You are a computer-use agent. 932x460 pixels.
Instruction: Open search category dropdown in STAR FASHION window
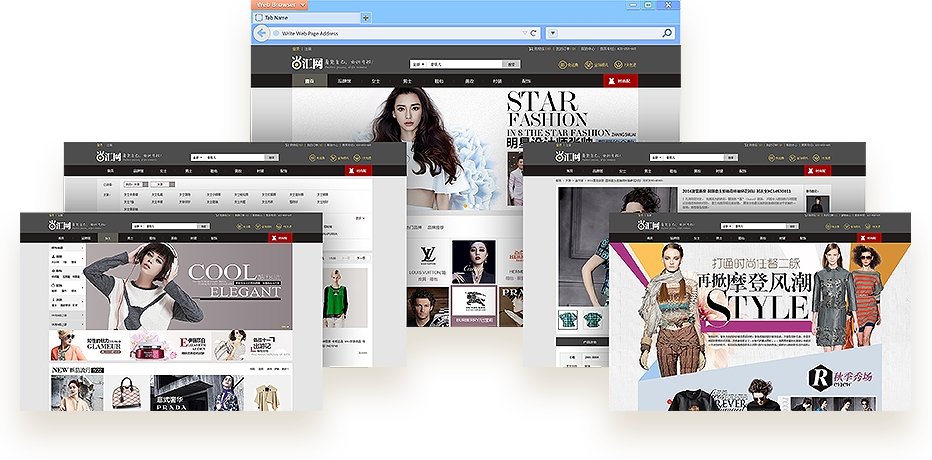418,64
